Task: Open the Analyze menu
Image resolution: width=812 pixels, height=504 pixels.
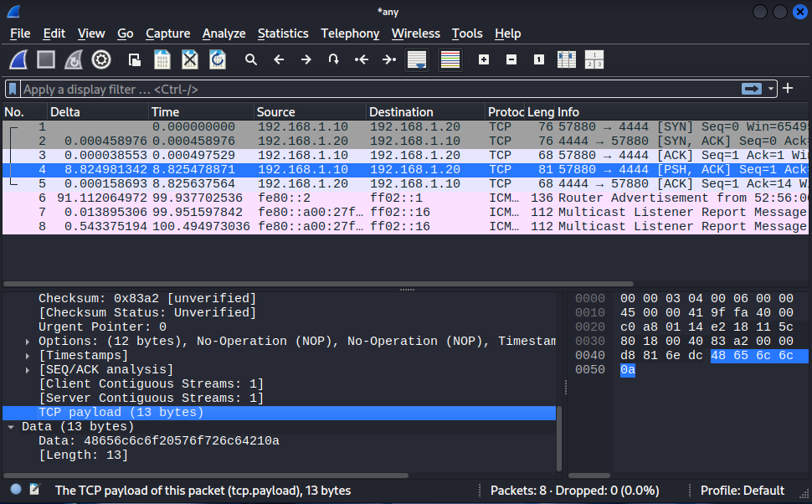Action: [x=224, y=33]
